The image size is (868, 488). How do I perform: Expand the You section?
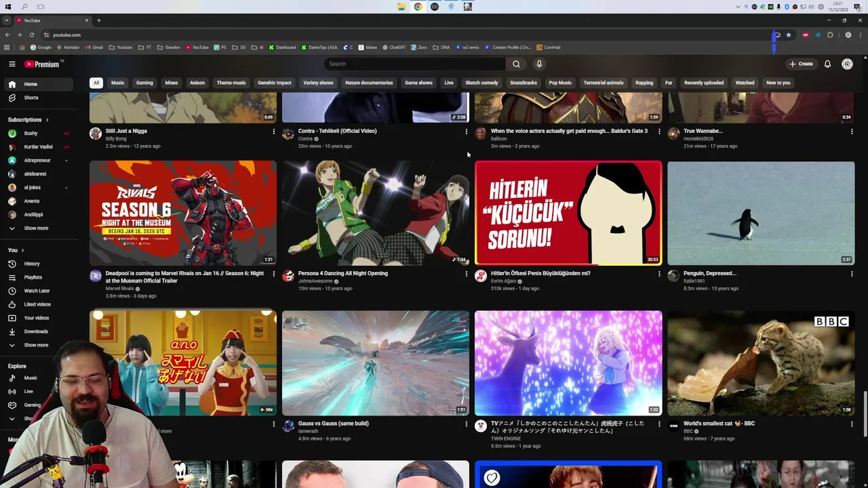point(16,250)
